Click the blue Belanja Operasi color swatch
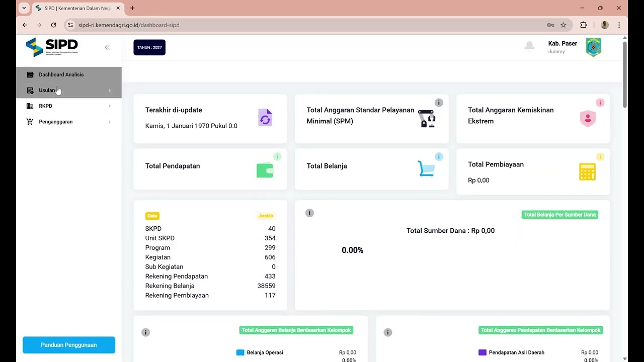 pyautogui.click(x=240, y=352)
